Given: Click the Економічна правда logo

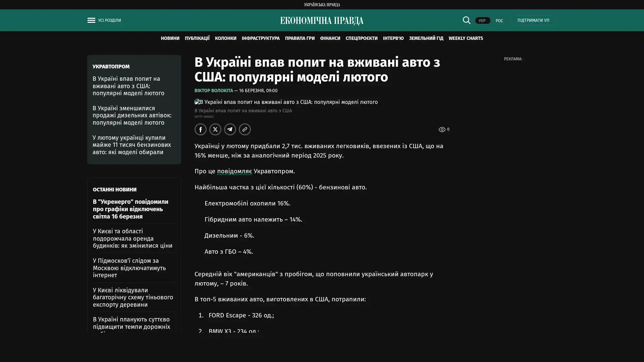Looking at the screenshot, I should [322, 21].
